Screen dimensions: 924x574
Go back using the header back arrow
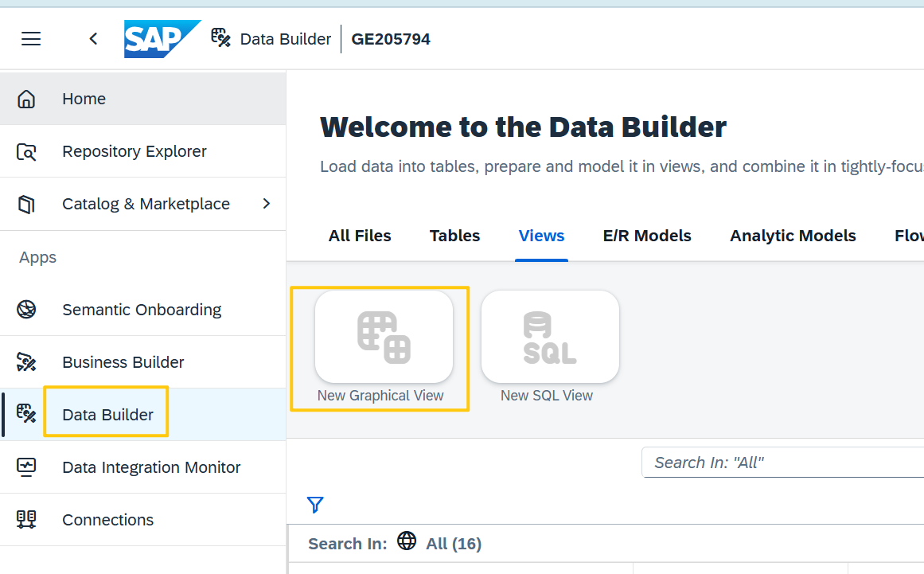pyautogui.click(x=93, y=39)
